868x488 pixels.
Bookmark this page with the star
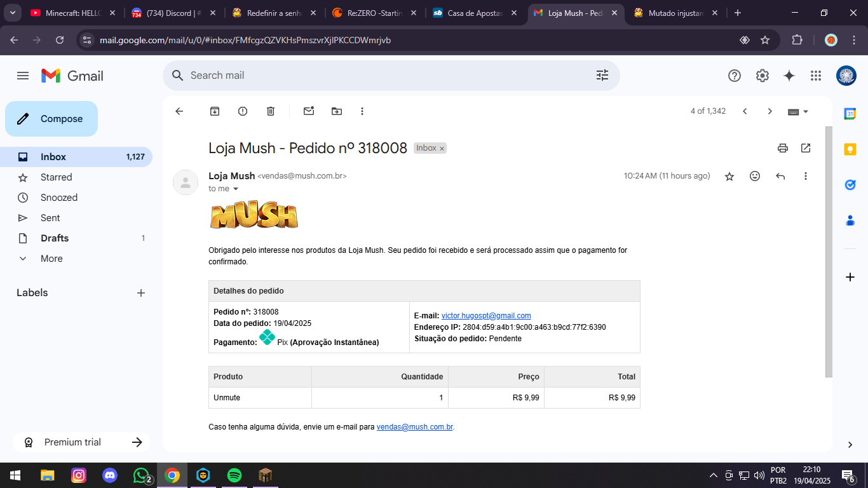tap(765, 40)
